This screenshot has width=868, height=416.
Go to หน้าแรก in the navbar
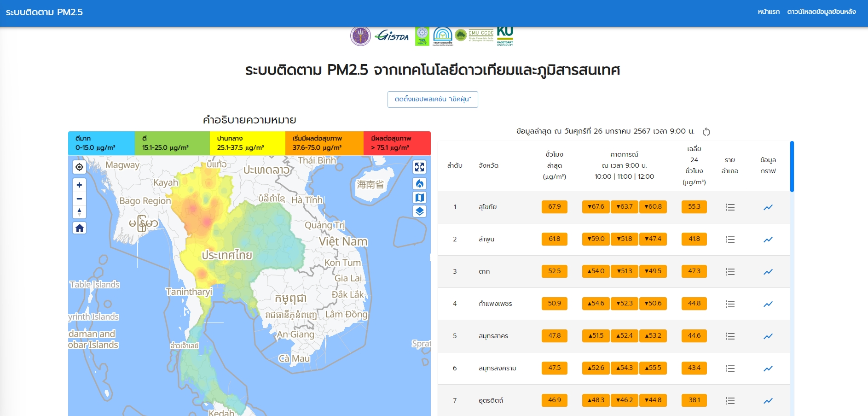[769, 12]
